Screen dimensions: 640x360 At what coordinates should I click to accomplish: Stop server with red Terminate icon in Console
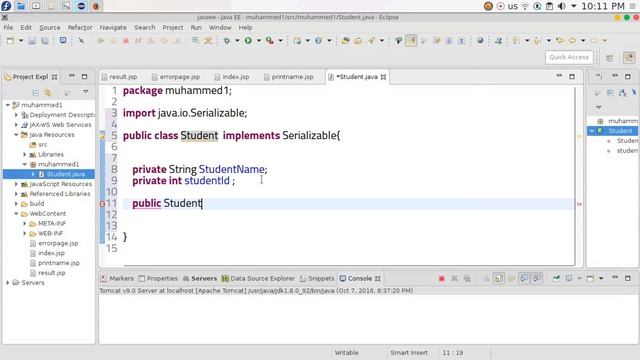click(x=442, y=278)
